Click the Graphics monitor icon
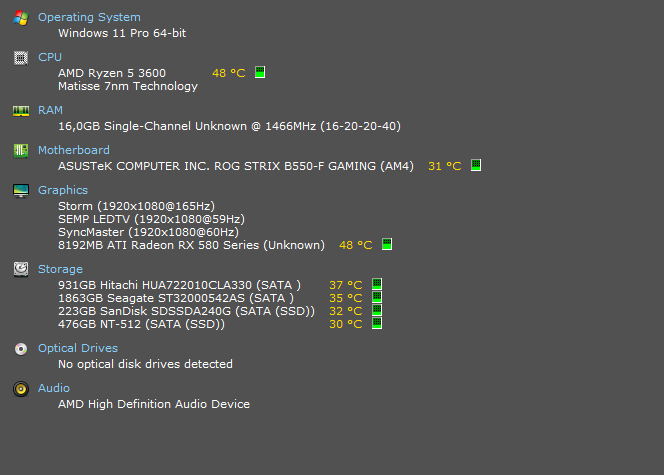 click(21, 191)
